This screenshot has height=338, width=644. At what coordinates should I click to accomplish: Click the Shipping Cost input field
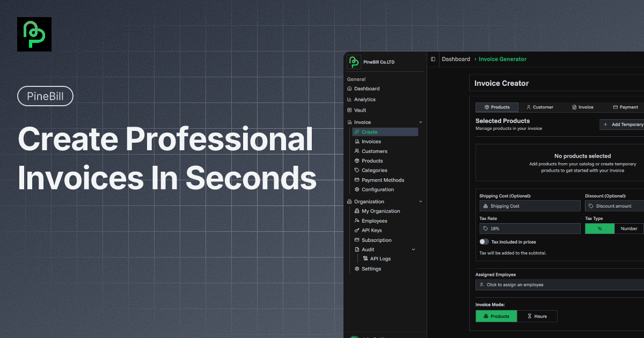530,205
